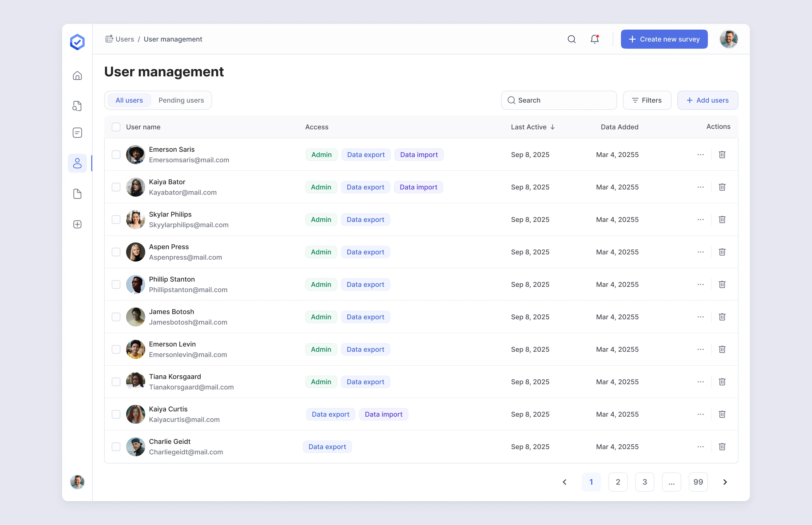This screenshot has height=525, width=812.
Task: Open the Users breadcrumb link
Action: pos(124,39)
